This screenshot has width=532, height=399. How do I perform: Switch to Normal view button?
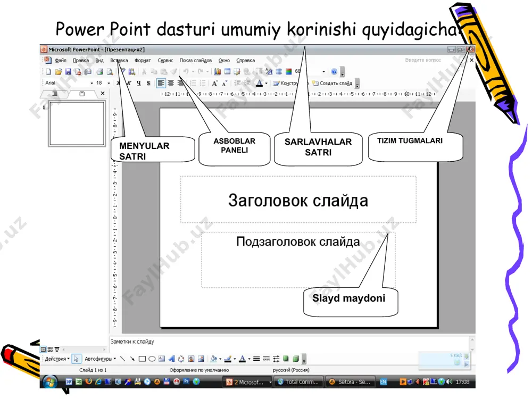tap(44, 349)
